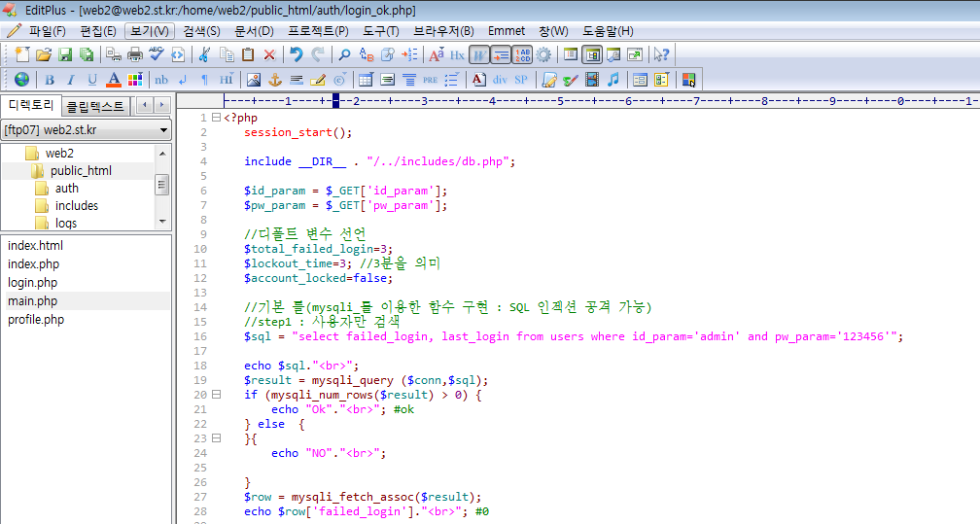Open Find in Files
The image size is (980, 524).
(x=388, y=55)
